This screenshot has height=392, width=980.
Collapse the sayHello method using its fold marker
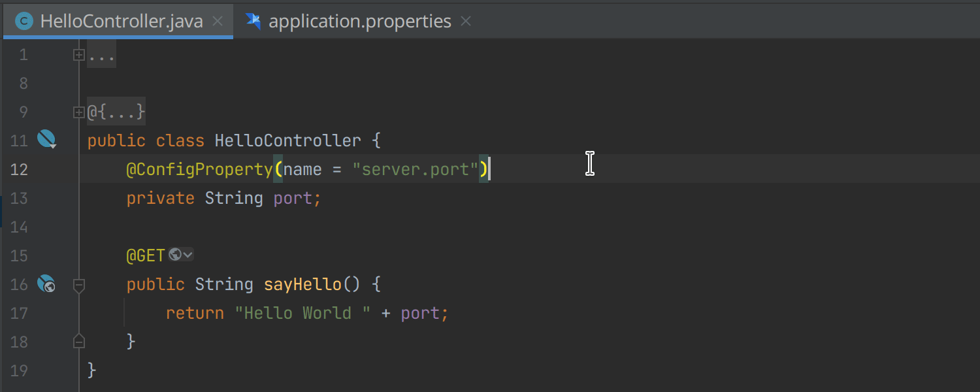(x=78, y=285)
